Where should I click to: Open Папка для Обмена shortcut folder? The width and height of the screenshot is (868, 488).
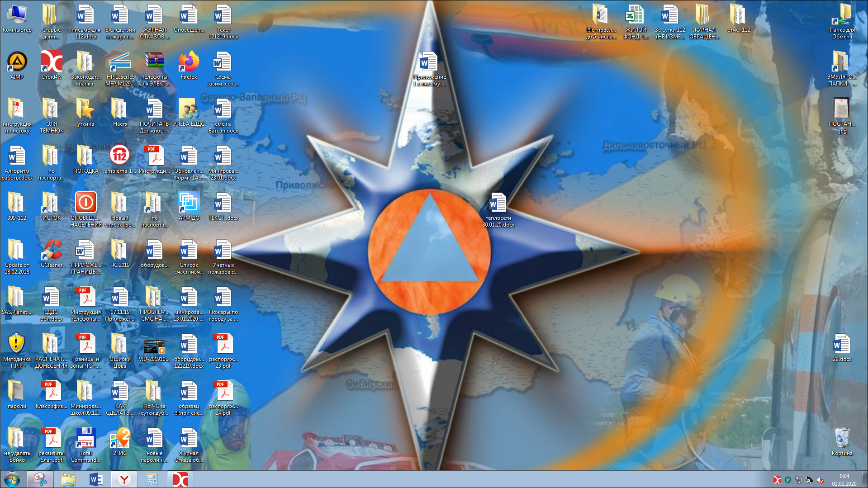[x=842, y=22]
